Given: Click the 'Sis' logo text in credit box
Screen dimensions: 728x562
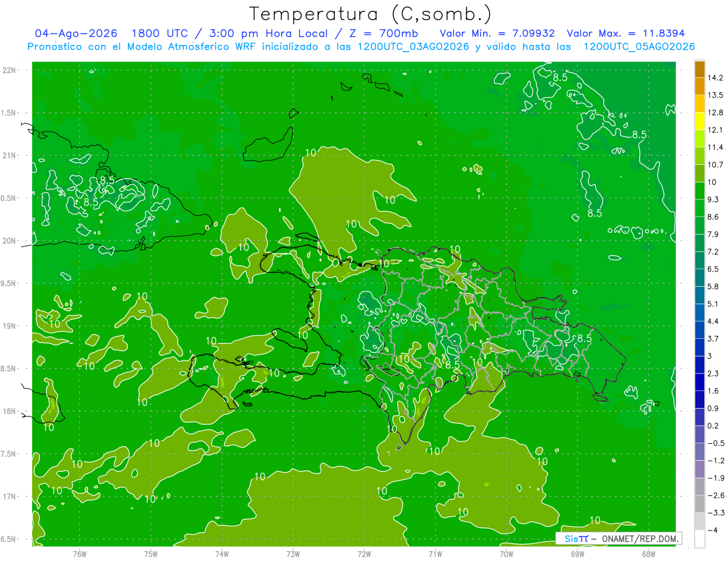Looking at the screenshot, I should [571, 538].
